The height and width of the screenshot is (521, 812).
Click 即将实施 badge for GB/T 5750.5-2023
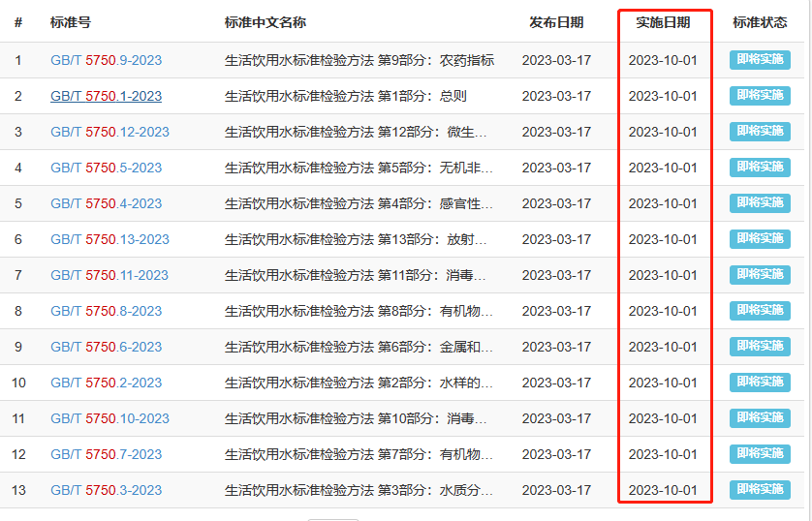[x=760, y=168]
